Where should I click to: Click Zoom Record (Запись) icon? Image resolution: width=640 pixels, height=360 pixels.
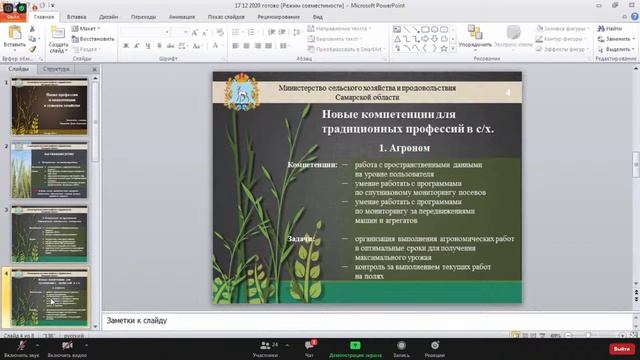point(402,346)
